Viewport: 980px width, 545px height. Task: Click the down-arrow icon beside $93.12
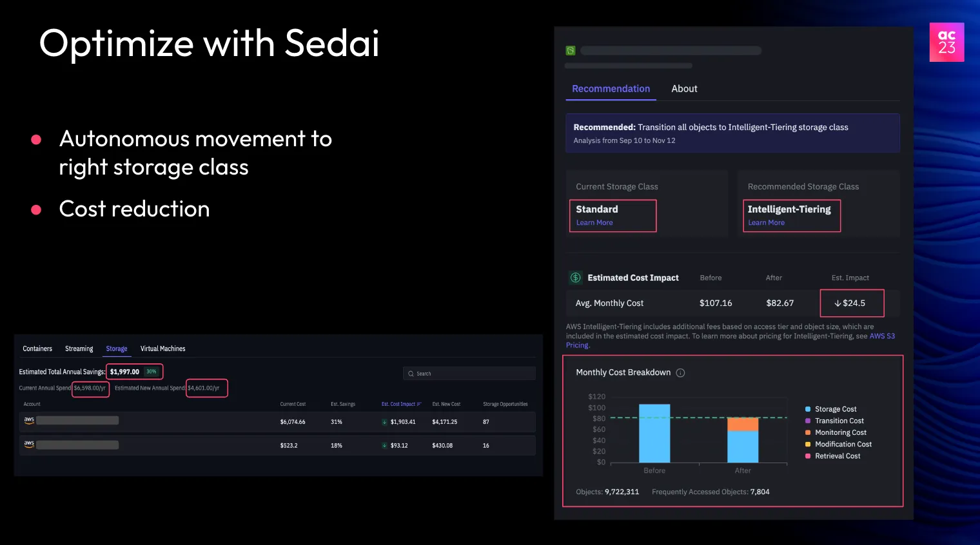click(x=384, y=445)
